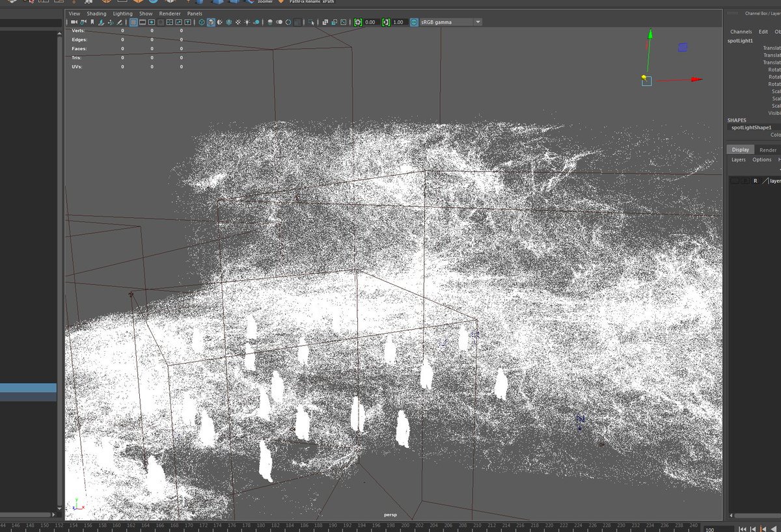Viewport: 781px width, 532px height.
Task: Toggle Screen Space Ambient Occlusion icon
Action: [x=269, y=22]
